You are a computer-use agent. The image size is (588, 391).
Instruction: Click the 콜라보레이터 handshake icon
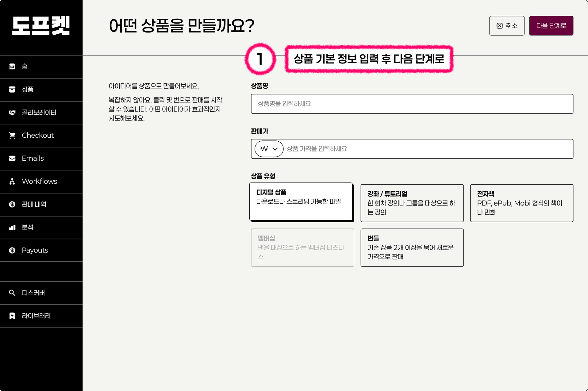point(12,113)
